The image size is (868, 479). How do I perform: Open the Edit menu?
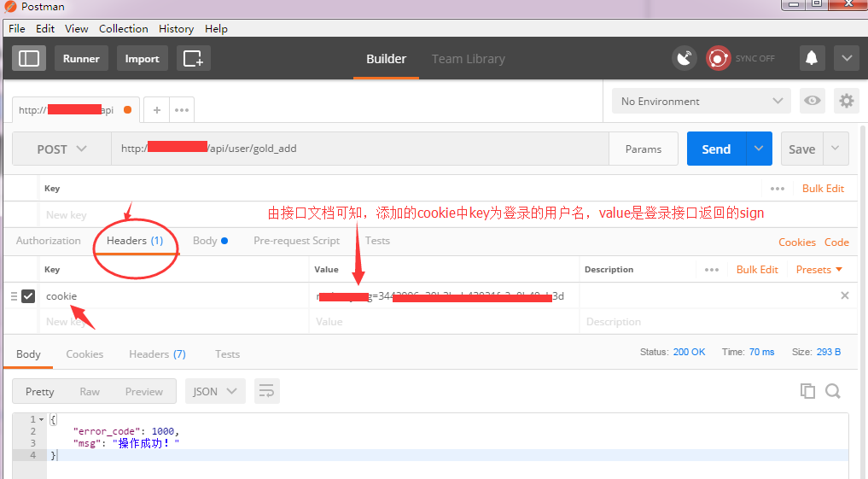coord(45,29)
